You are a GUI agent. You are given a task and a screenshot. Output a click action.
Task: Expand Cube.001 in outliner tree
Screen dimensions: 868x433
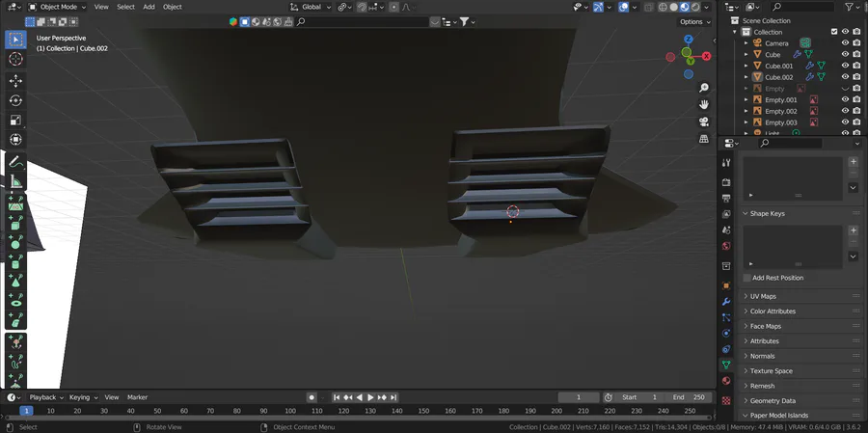pos(746,66)
